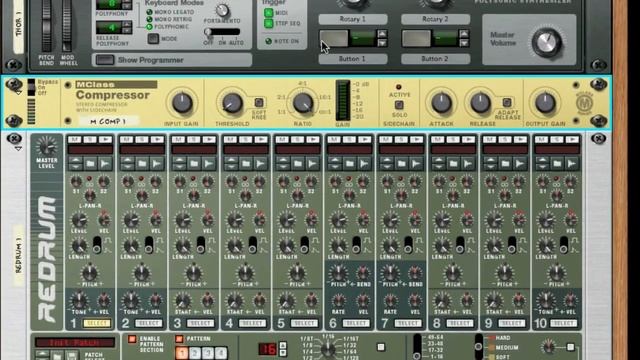This screenshot has height=360, width=640.
Task: Open sample browser folder on channel 3
Action: [194, 164]
